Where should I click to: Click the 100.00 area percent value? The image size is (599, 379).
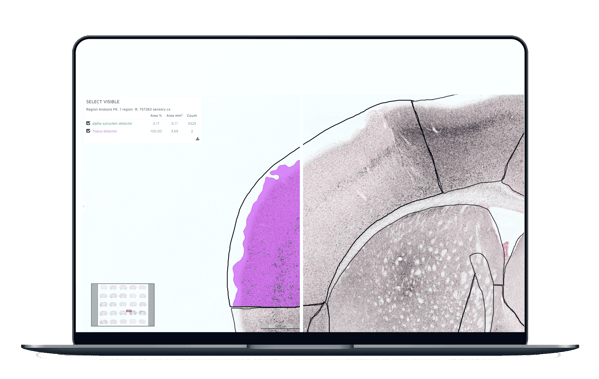[x=156, y=131]
